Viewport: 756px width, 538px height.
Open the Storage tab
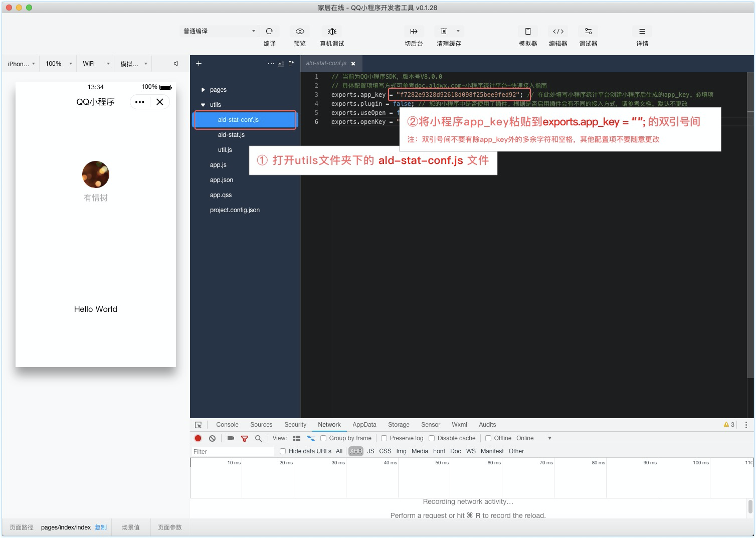pos(399,425)
